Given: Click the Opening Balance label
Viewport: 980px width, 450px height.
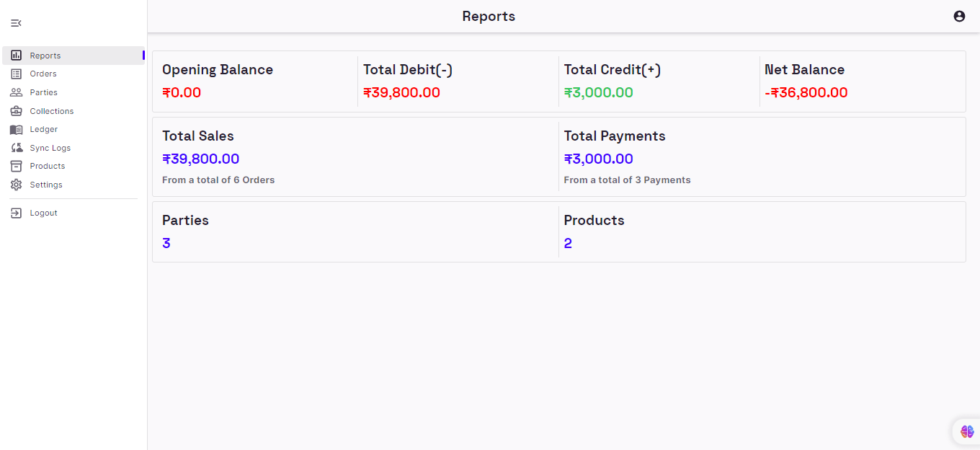Looking at the screenshot, I should click(x=218, y=69).
